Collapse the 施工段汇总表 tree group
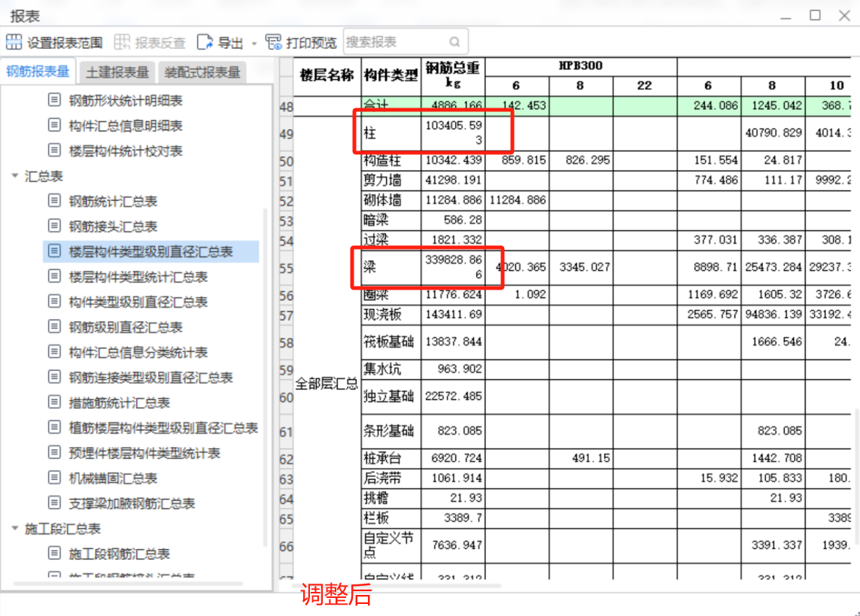This screenshot has height=616, width=860. point(15,528)
